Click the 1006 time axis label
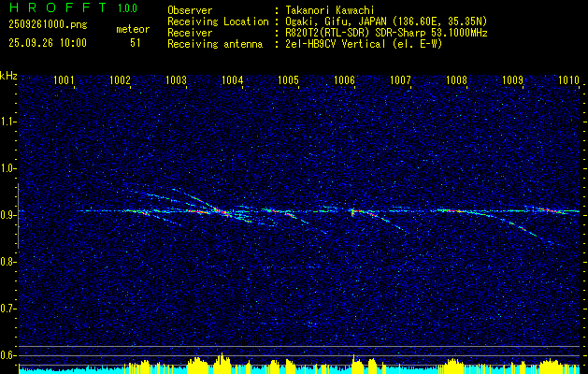Image resolution: width=588 pixels, height=374 pixels. click(x=344, y=79)
